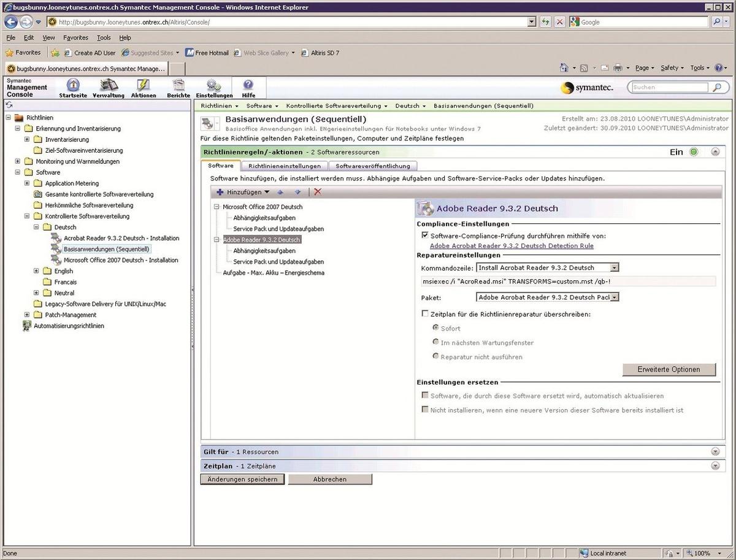Expand the Application Metering tree node
The width and height of the screenshot is (736, 560).
tap(27, 183)
